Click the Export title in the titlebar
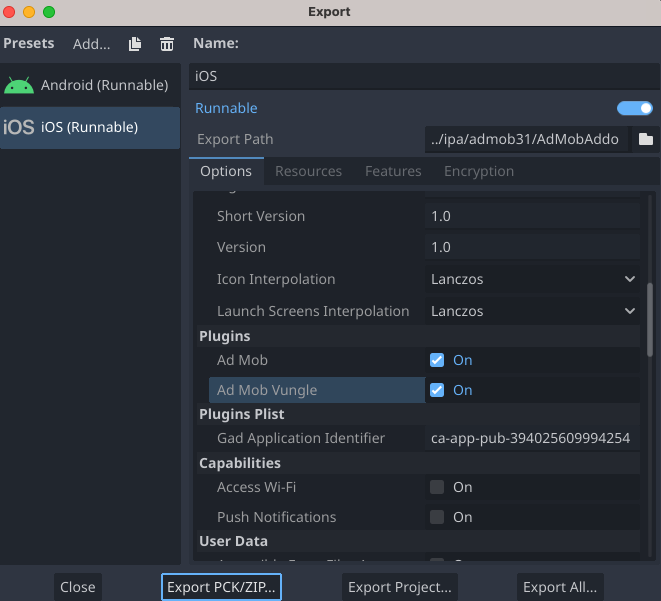Screen dimensions: 661x601 pos(329,12)
